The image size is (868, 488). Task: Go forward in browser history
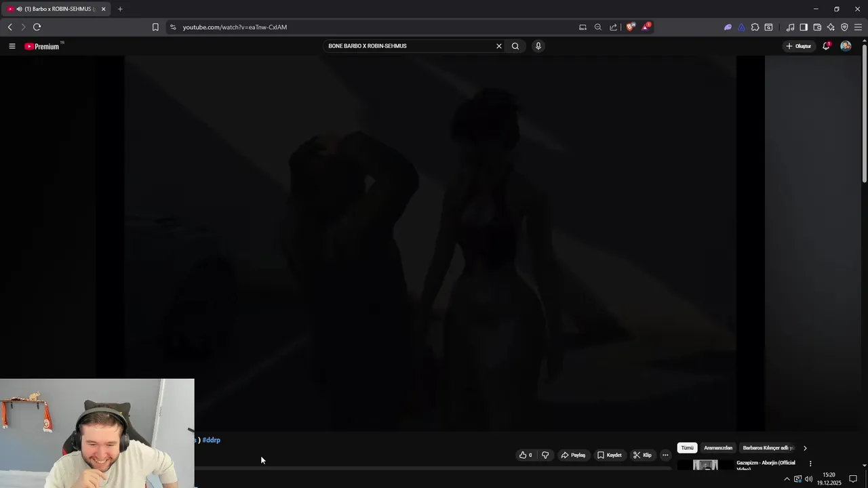point(23,27)
